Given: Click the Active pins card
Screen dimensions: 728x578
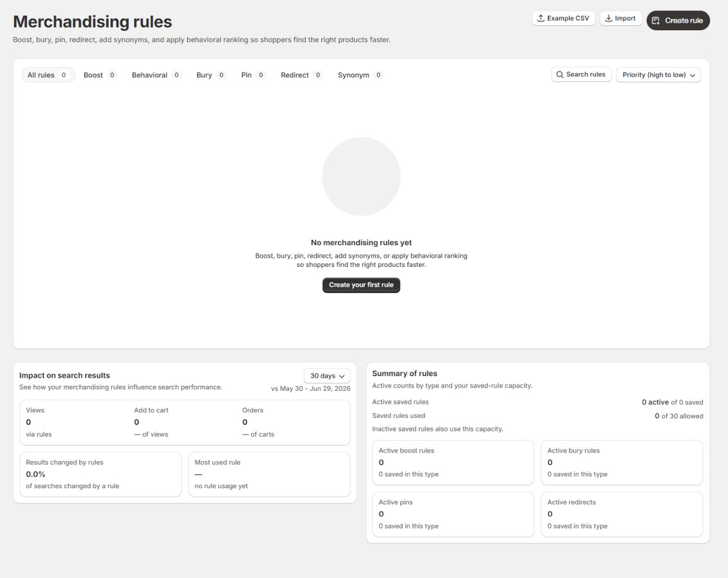Looking at the screenshot, I should 453,514.
